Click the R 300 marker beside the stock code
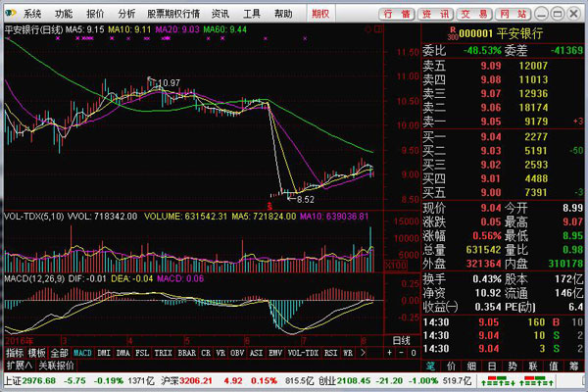Image resolution: width=588 pixels, height=392 pixels. (x=453, y=33)
